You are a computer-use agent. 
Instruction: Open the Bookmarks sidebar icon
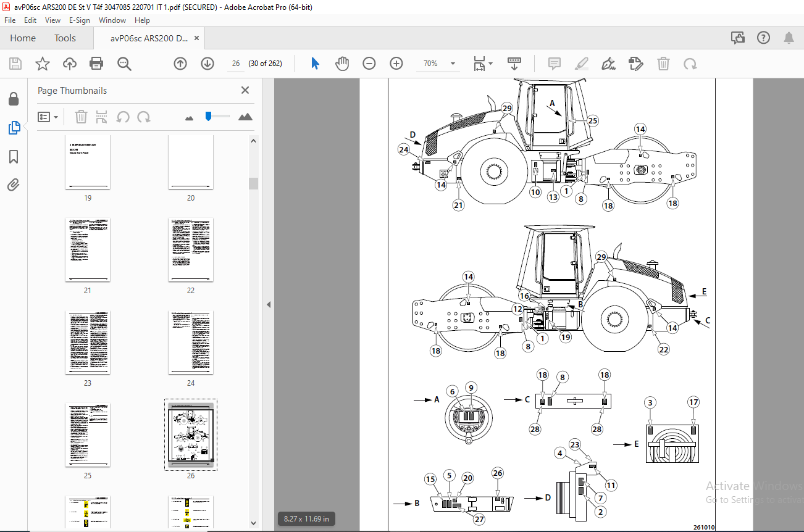tap(14, 157)
